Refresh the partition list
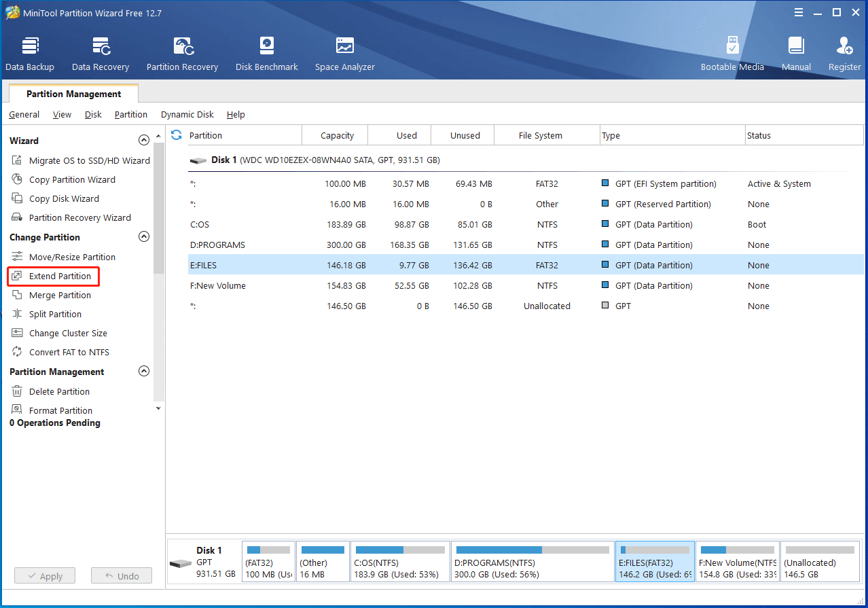The width and height of the screenshot is (868, 608). click(177, 135)
